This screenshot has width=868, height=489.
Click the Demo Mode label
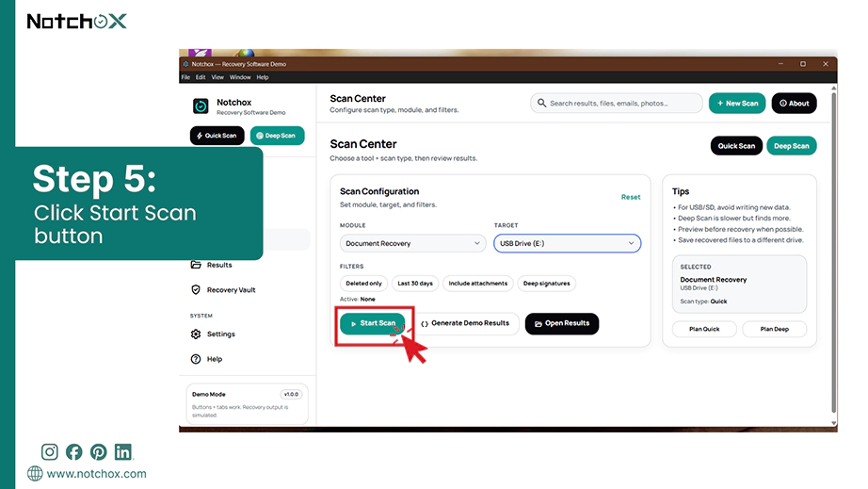click(209, 394)
